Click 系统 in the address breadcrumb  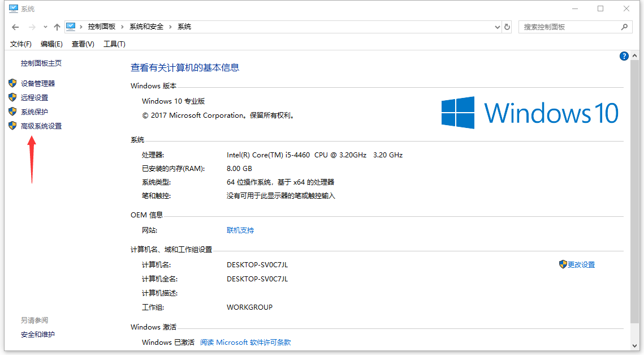tap(184, 27)
